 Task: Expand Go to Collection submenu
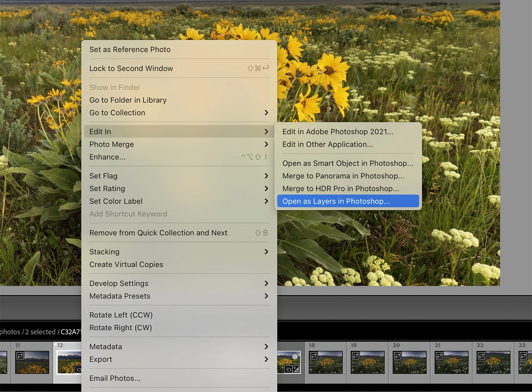point(179,113)
